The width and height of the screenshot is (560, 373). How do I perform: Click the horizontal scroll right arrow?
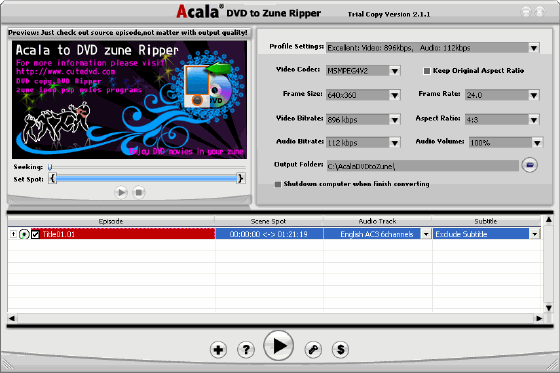539,318
